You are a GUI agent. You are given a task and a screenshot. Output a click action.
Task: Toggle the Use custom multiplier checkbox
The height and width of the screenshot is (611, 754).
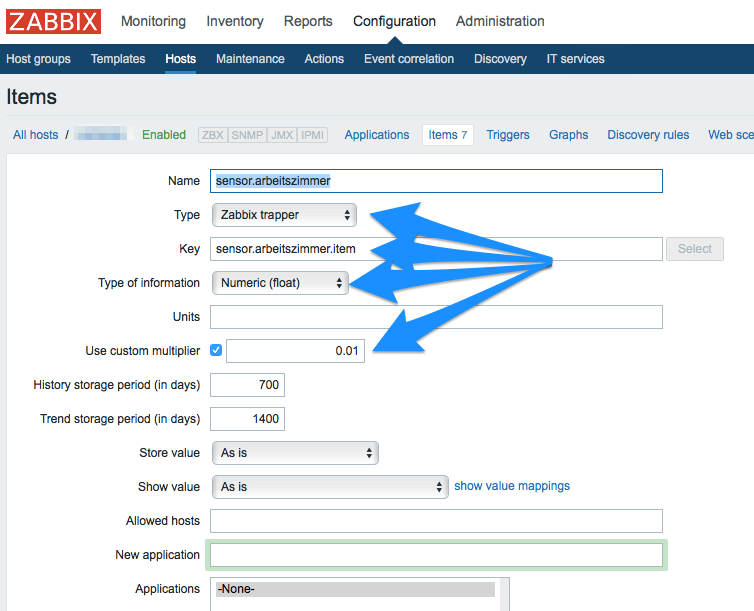point(216,350)
